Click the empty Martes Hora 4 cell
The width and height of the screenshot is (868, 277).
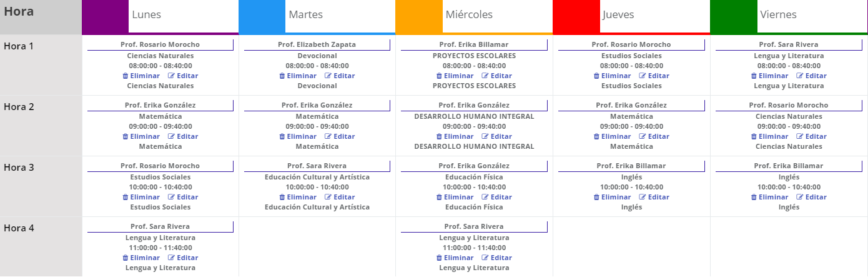click(317, 246)
